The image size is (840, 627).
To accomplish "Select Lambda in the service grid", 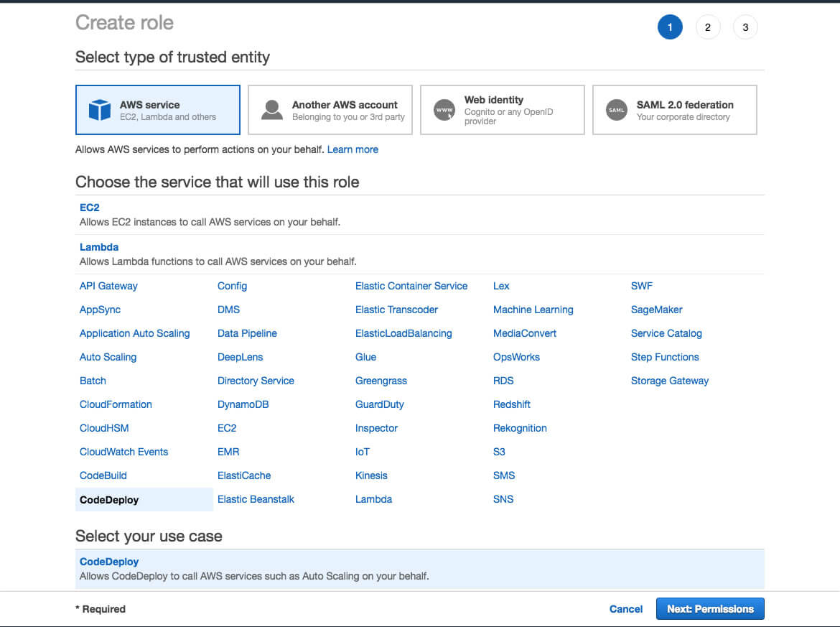I will coord(373,499).
